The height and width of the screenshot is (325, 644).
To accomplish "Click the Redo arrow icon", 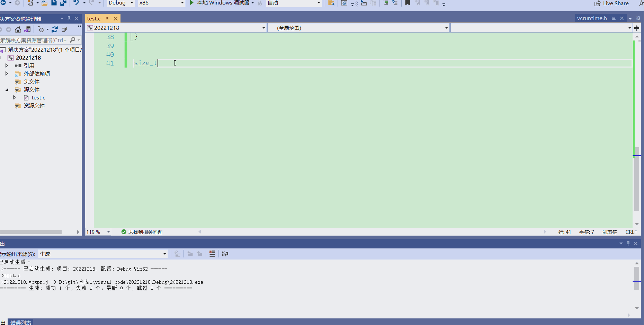I will (91, 3).
